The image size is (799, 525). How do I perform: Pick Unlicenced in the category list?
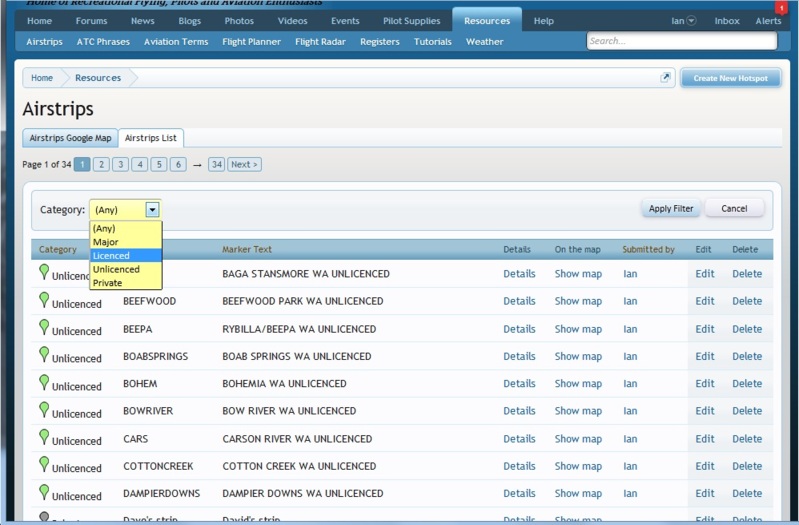point(126,269)
